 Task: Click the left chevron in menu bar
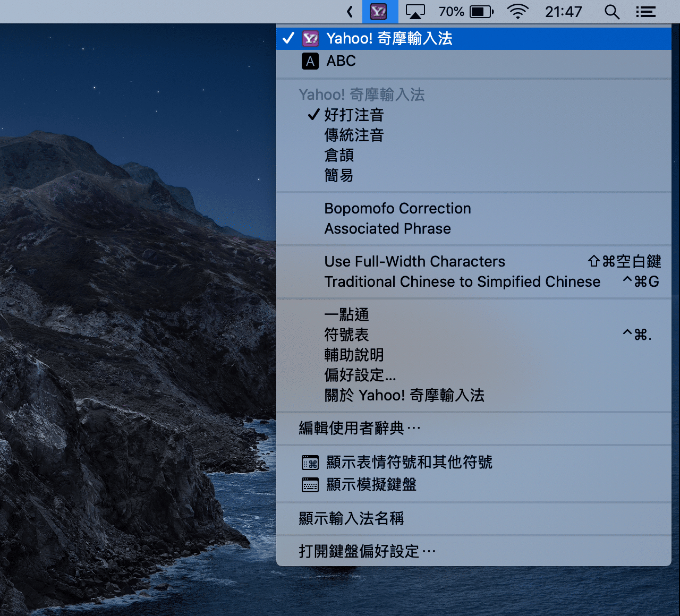coord(350,12)
